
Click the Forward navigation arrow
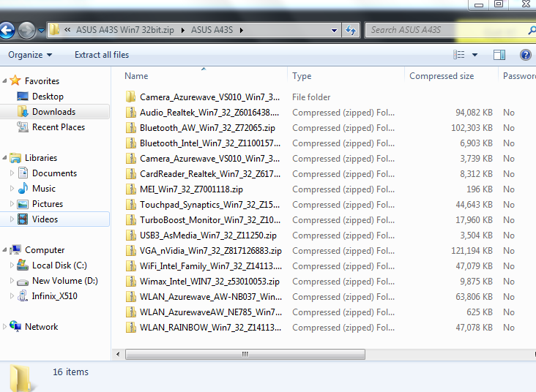(26, 30)
